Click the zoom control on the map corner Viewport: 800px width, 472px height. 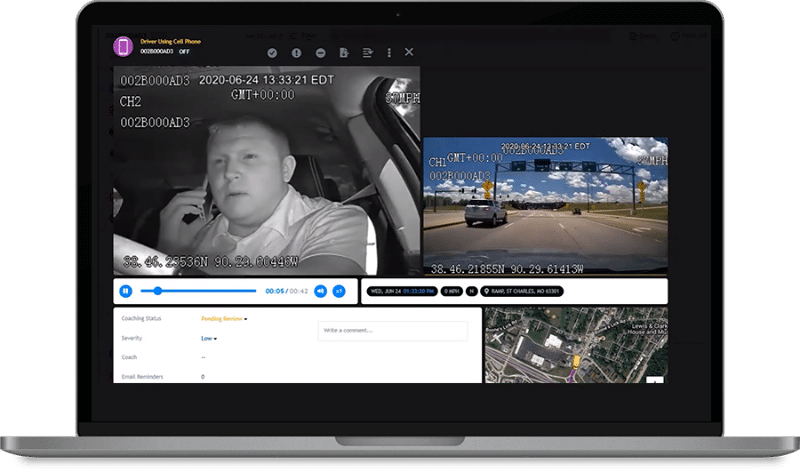point(655,380)
